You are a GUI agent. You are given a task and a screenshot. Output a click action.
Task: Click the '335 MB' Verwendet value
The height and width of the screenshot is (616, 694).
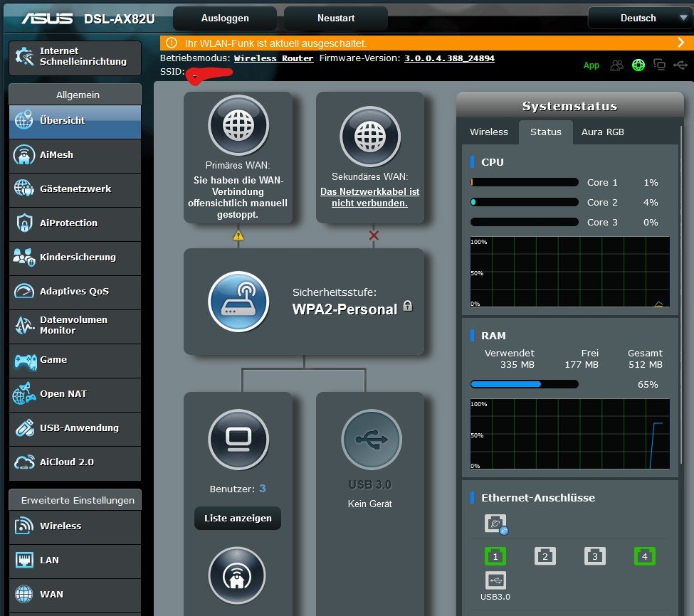click(517, 364)
